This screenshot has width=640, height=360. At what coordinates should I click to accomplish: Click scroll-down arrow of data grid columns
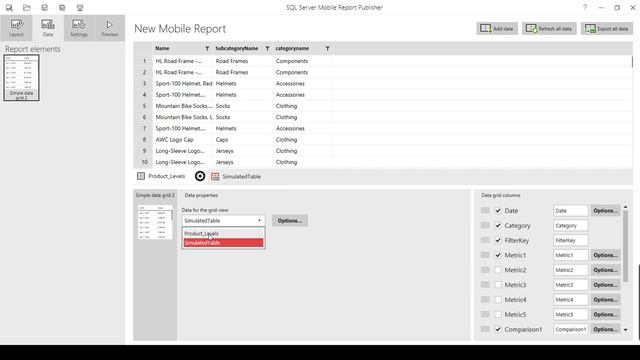pyautogui.click(x=625, y=329)
